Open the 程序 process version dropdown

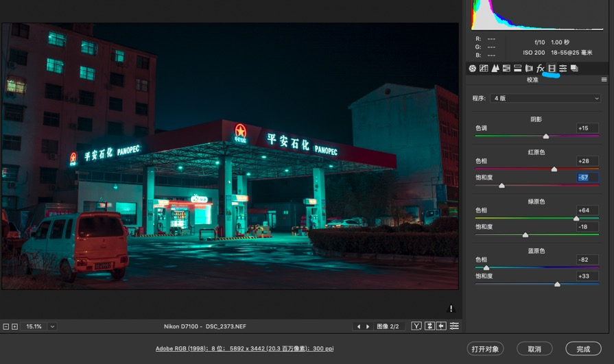pos(545,98)
